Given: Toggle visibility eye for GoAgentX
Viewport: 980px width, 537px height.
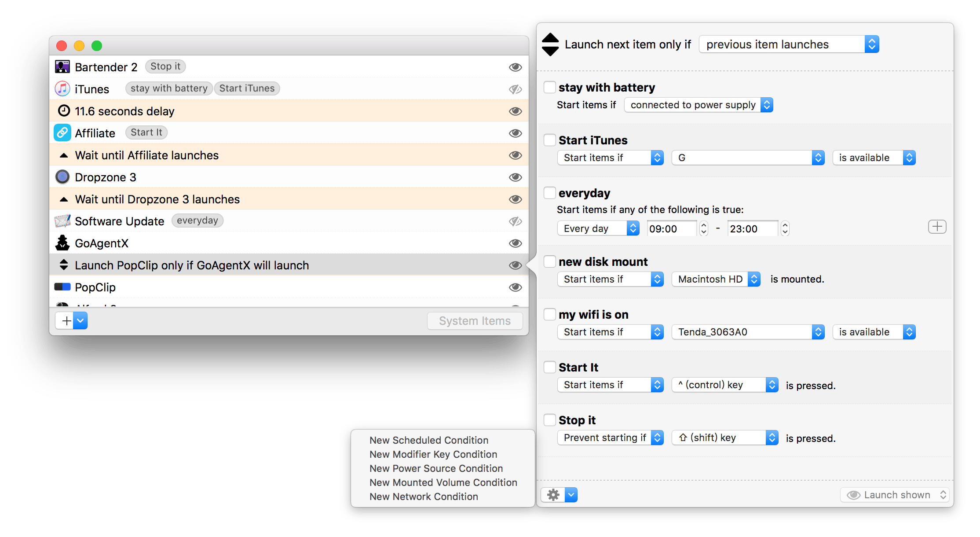Looking at the screenshot, I should click(516, 243).
